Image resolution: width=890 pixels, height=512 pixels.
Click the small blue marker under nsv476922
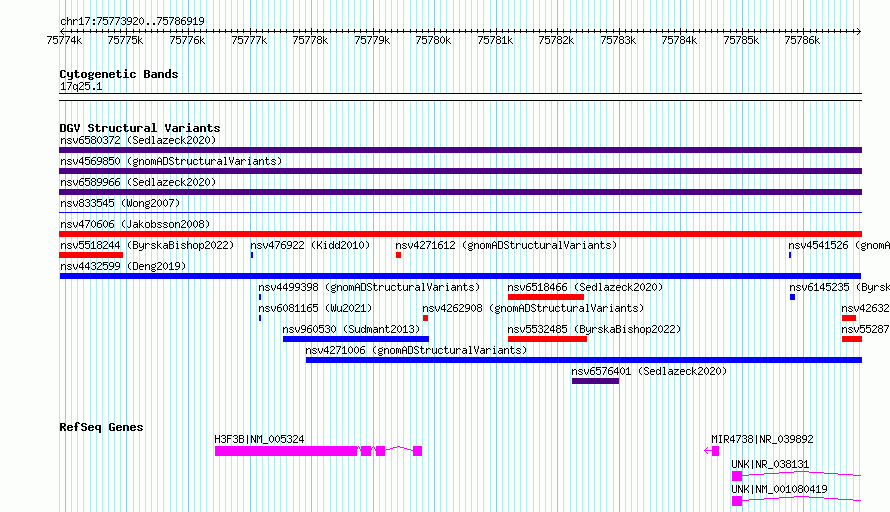click(x=252, y=255)
